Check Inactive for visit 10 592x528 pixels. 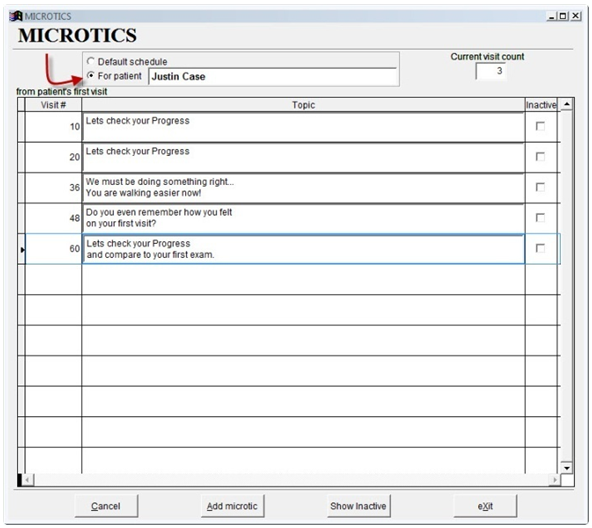[x=540, y=126]
